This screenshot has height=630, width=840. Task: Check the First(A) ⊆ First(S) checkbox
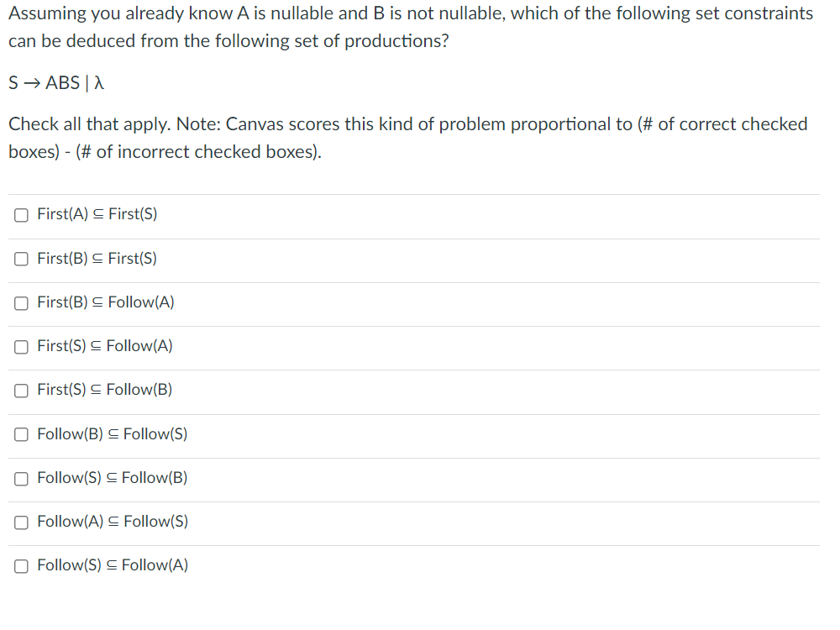[22, 215]
